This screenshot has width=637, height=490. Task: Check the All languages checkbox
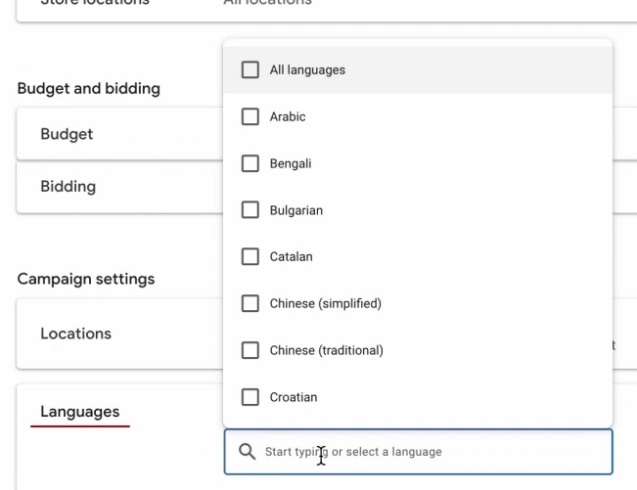click(250, 70)
